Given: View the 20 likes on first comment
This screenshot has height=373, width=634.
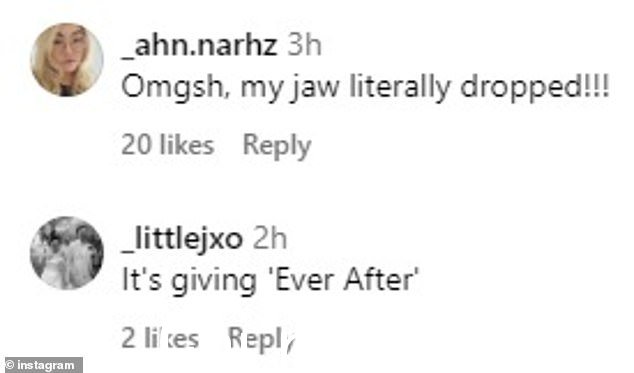Looking at the screenshot, I should (x=168, y=144).
